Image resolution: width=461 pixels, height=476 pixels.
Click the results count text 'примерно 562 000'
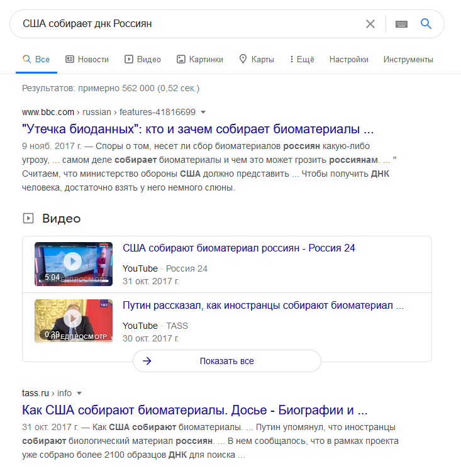click(x=116, y=88)
